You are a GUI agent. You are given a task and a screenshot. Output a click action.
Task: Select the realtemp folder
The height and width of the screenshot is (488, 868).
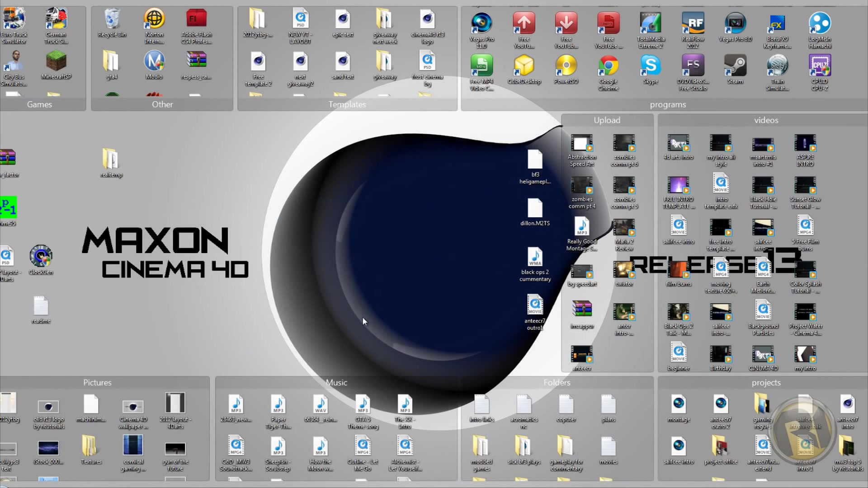(x=111, y=163)
